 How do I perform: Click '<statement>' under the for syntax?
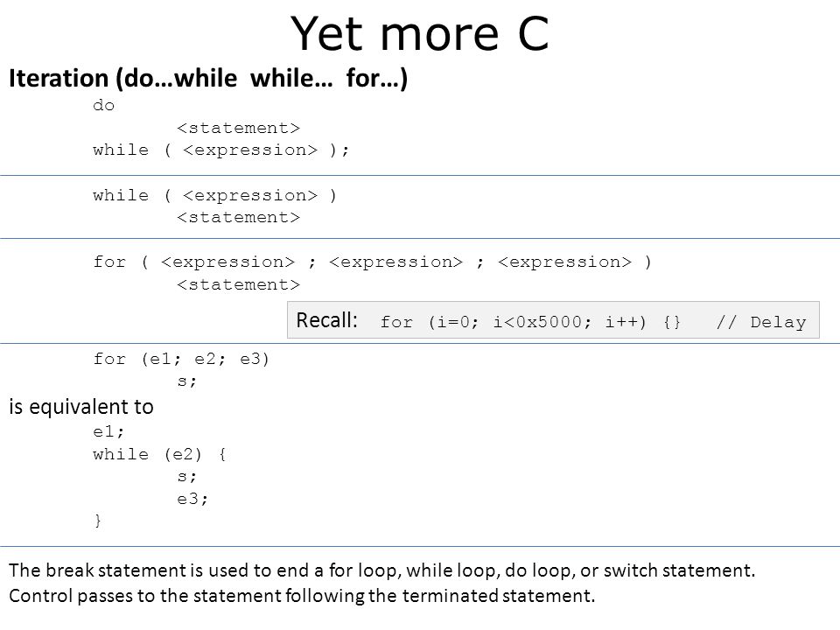tap(238, 284)
